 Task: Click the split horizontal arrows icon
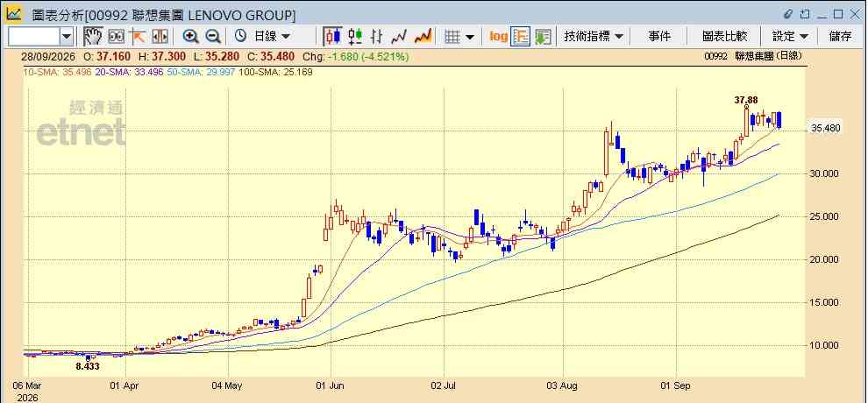click(160, 37)
